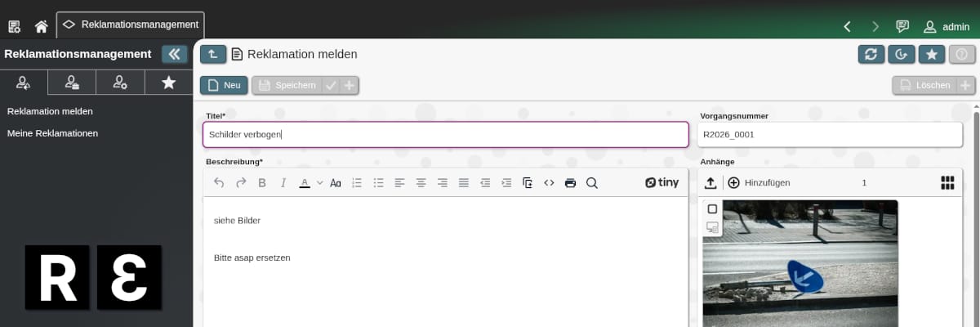This screenshot has width=980, height=327.
Task: Open the favorites star sidebar tab
Action: 169,83
